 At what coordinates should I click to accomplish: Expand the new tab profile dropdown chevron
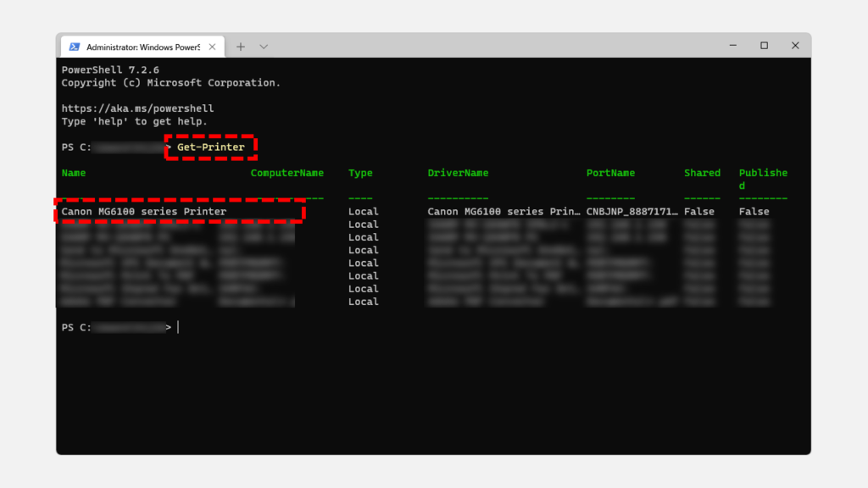coord(264,47)
